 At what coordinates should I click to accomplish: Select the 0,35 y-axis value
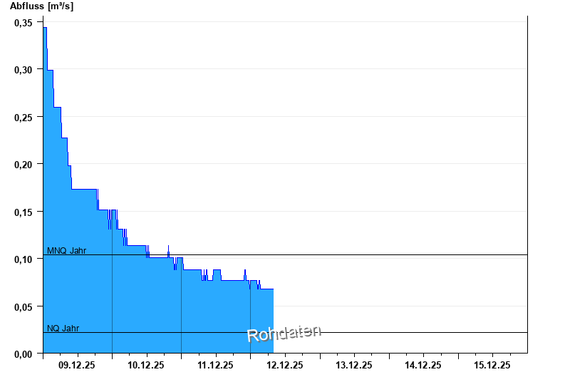(x=24, y=23)
